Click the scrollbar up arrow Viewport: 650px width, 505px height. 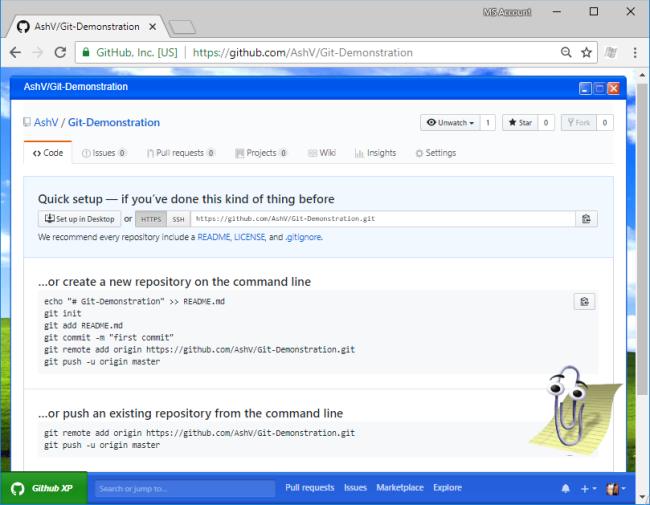click(x=642, y=75)
